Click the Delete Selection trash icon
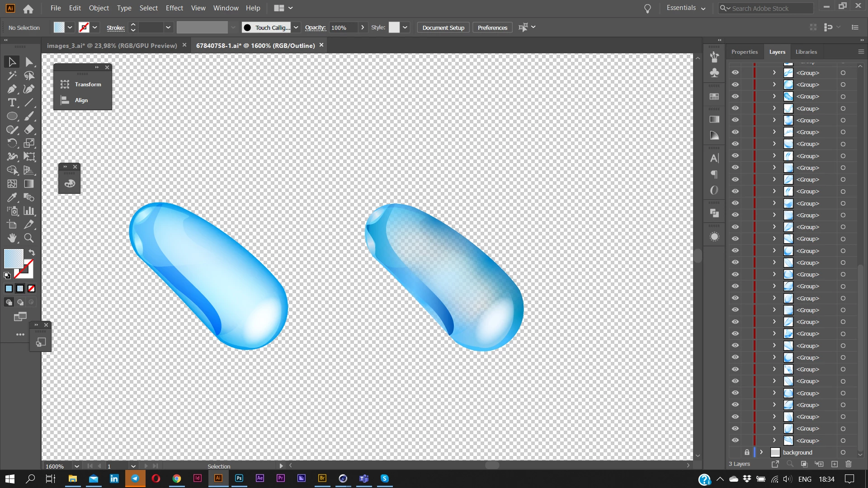The image size is (868, 488). click(848, 464)
